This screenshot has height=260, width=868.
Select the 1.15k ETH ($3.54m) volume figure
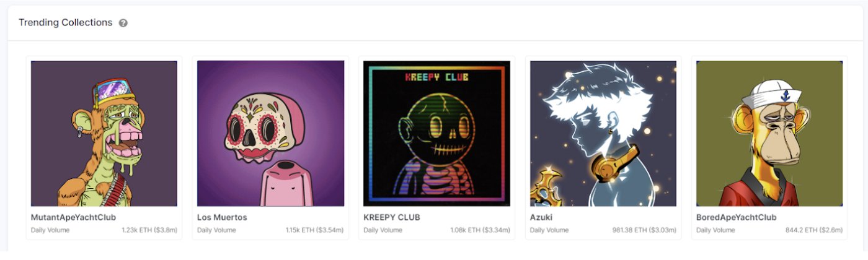point(314,230)
